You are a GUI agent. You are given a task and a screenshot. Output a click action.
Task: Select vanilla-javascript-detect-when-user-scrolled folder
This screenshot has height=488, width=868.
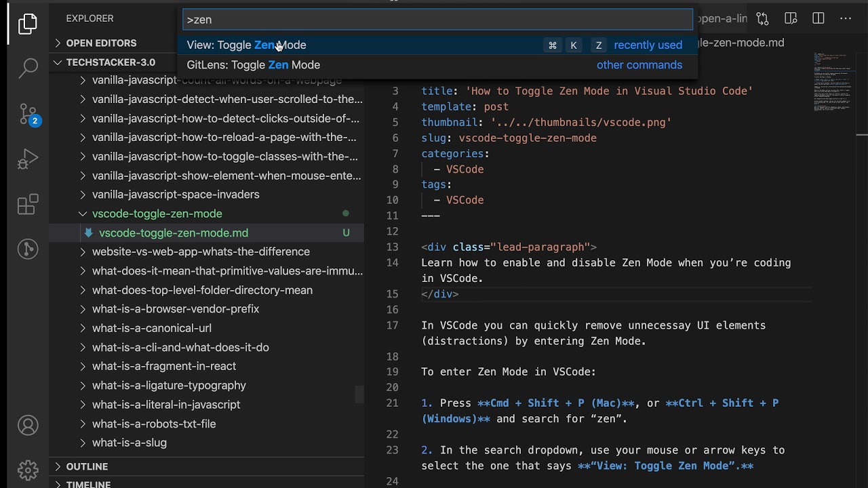pos(227,99)
